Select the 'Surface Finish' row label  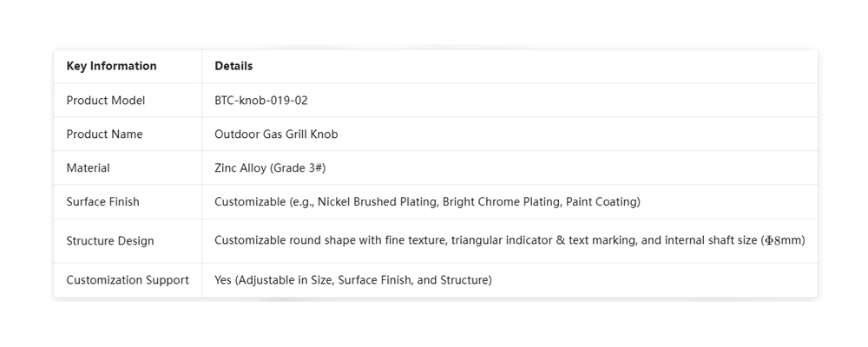[102, 202]
